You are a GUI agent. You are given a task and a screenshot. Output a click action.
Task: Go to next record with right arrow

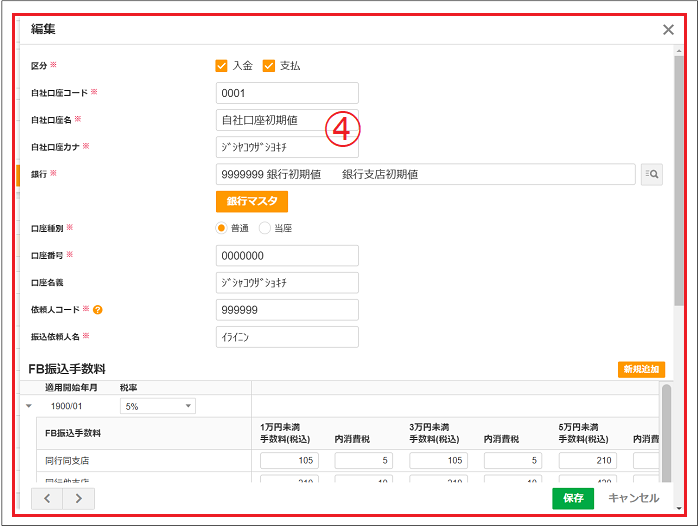point(78,498)
